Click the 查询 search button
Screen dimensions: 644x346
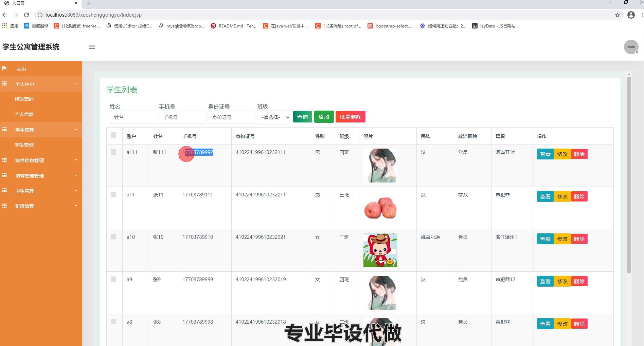302,117
